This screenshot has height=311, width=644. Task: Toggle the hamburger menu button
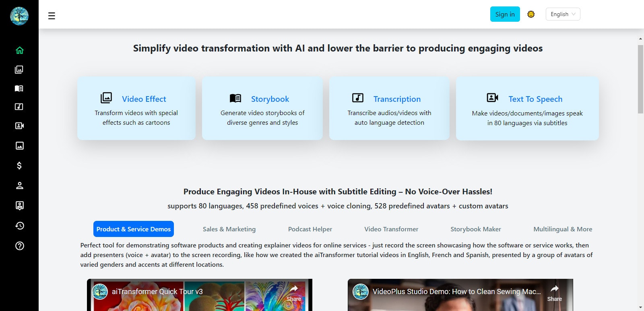point(52,16)
